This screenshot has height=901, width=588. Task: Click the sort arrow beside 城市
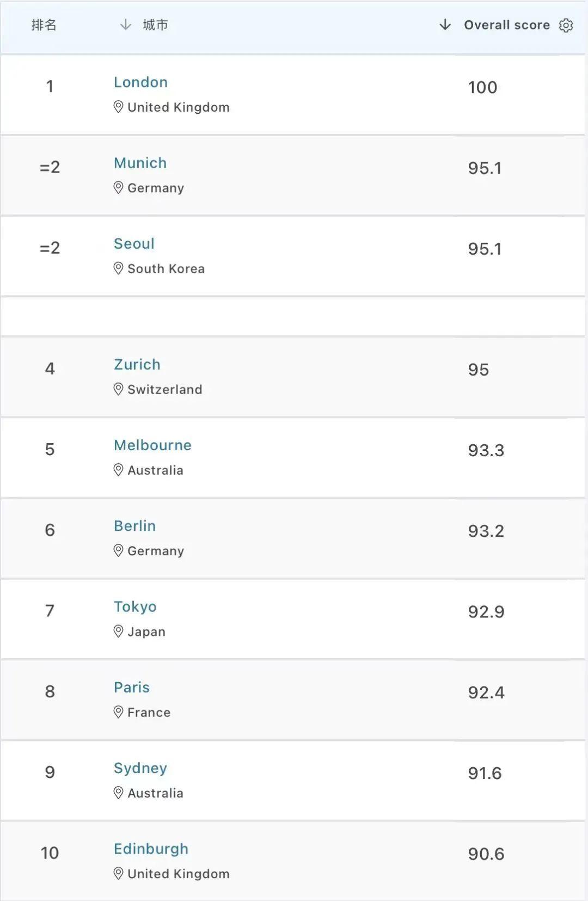point(126,25)
